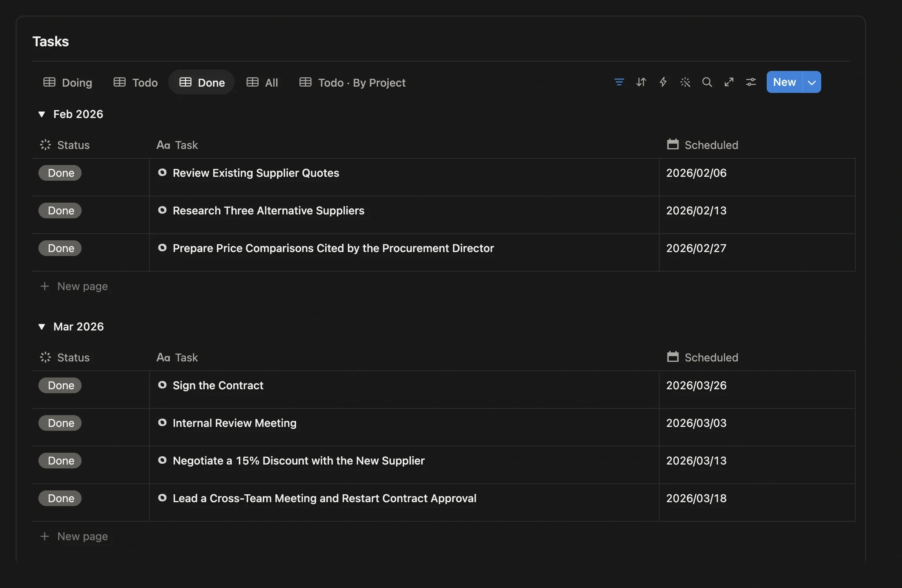The height and width of the screenshot is (588, 902).
Task: Collapse the Mar 2026 group
Action: pyautogui.click(x=42, y=327)
